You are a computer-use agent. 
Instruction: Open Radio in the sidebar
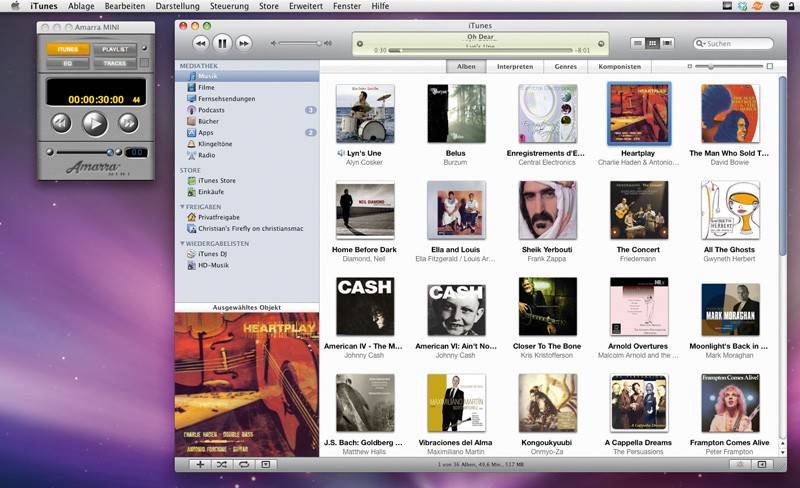pos(247,155)
